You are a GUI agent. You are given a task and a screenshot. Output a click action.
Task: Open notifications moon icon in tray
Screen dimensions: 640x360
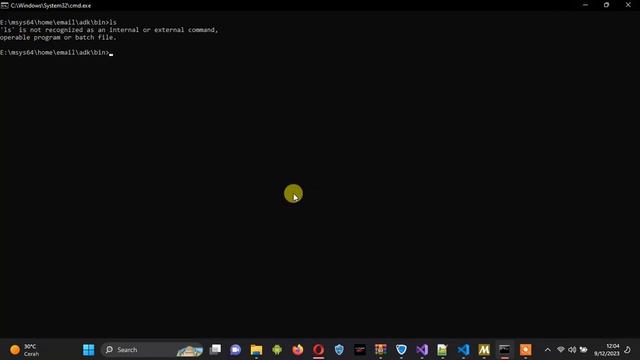628,350
